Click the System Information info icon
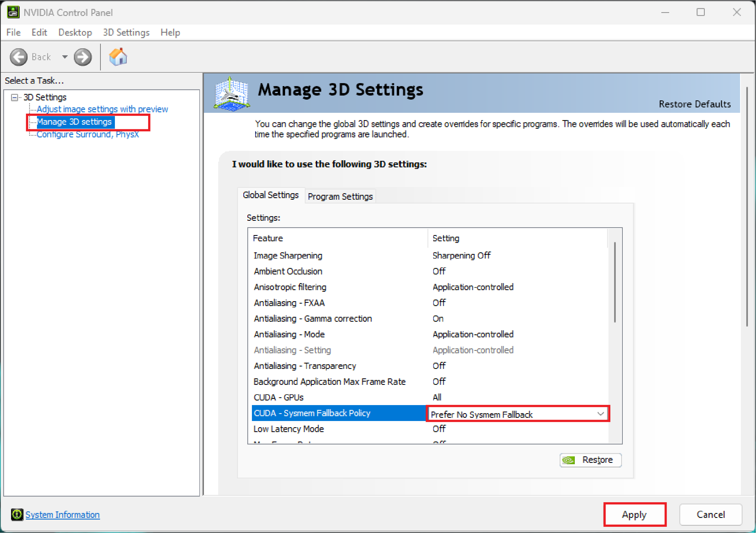Viewport: 756px width, 533px height. coord(17,515)
